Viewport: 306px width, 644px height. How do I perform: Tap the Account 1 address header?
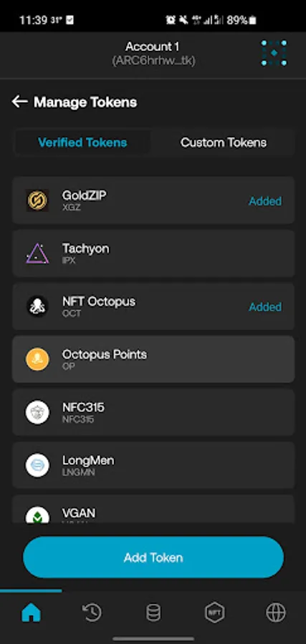tap(153, 54)
